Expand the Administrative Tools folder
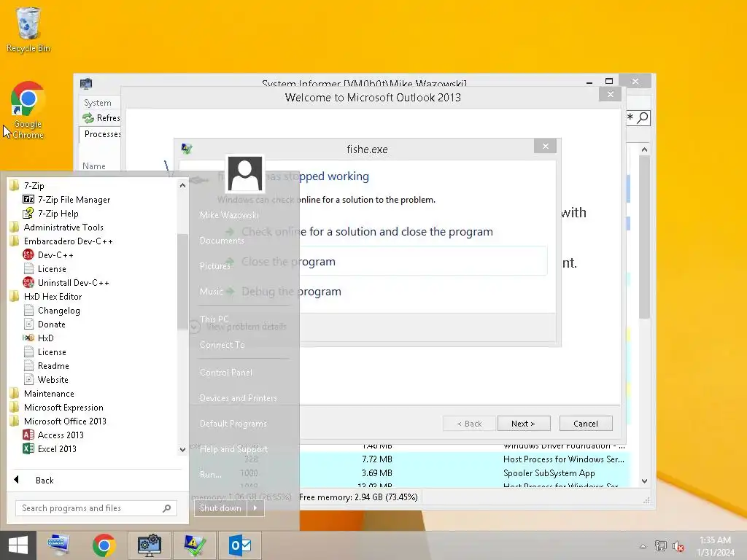The width and height of the screenshot is (747, 560). point(56,227)
